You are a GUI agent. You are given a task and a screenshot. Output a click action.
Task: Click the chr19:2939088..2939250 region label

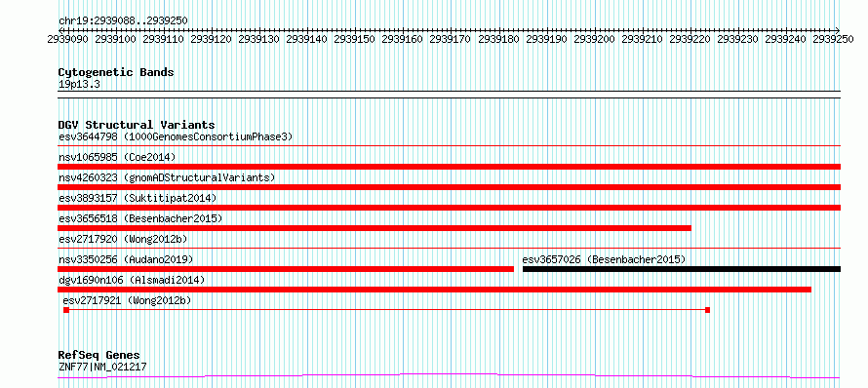[123, 20]
